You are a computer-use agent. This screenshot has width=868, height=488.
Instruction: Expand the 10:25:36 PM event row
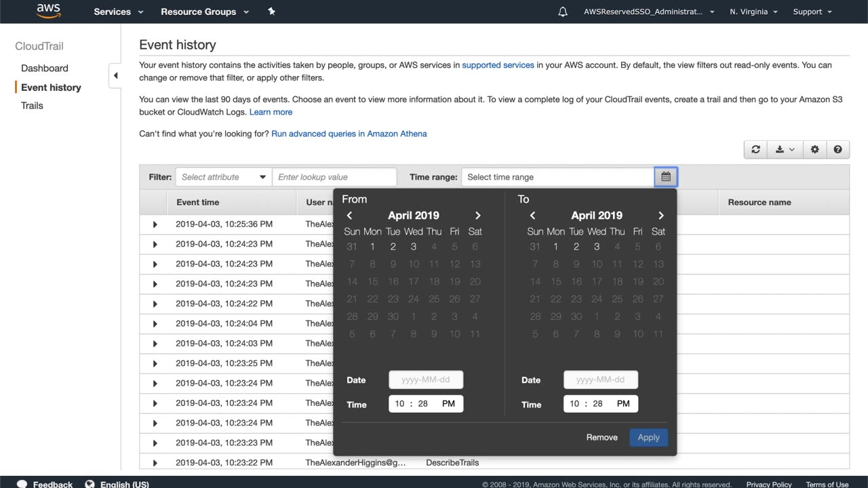[x=155, y=224]
